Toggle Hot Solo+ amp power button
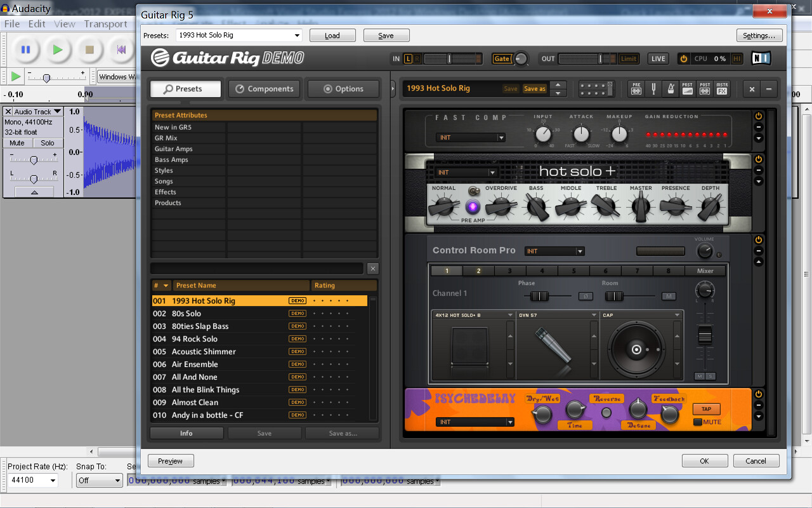This screenshot has height=508, width=812. [759, 159]
